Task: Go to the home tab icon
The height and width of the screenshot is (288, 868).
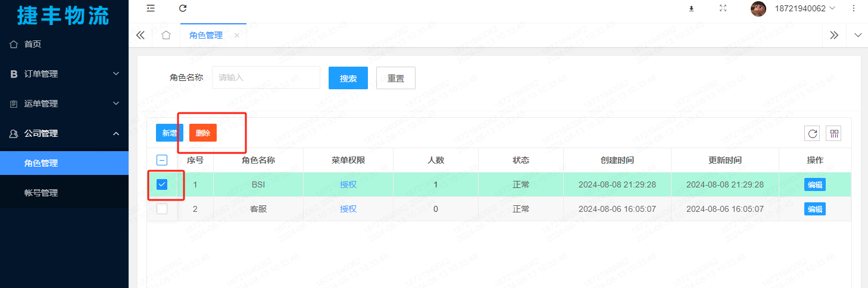Action: [x=166, y=35]
